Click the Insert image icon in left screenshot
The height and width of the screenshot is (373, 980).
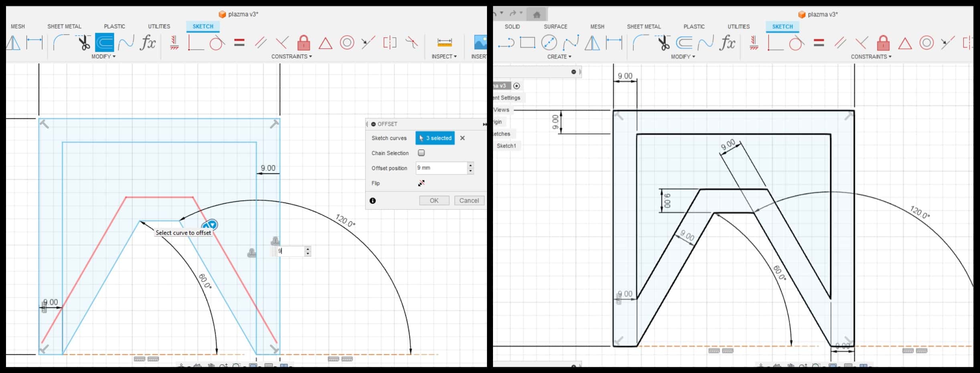click(480, 43)
